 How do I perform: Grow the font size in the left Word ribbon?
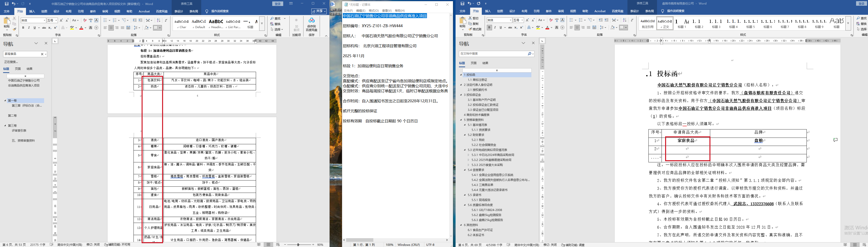[61, 21]
